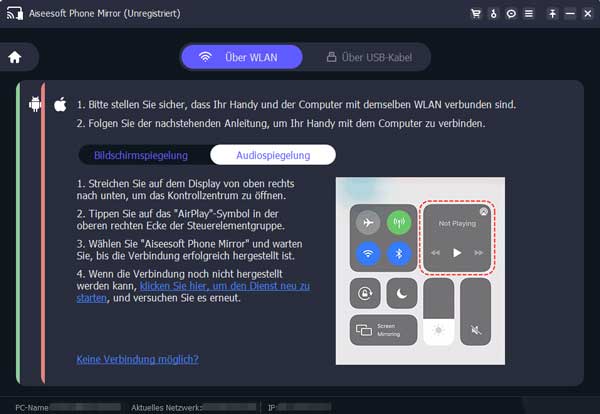Click the Aiseesoft Phone Mirror app logo
Image resolution: width=600 pixels, height=414 pixels.
[x=14, y=15]
